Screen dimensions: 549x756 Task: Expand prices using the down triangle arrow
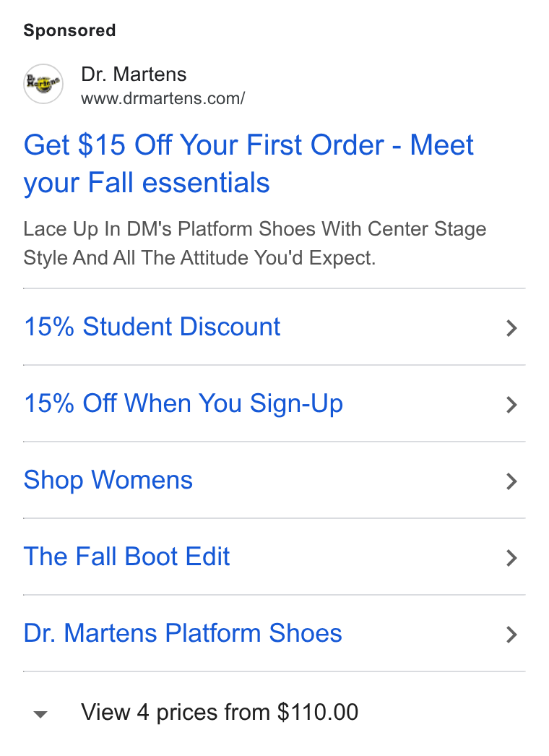(x=40, y=714)
